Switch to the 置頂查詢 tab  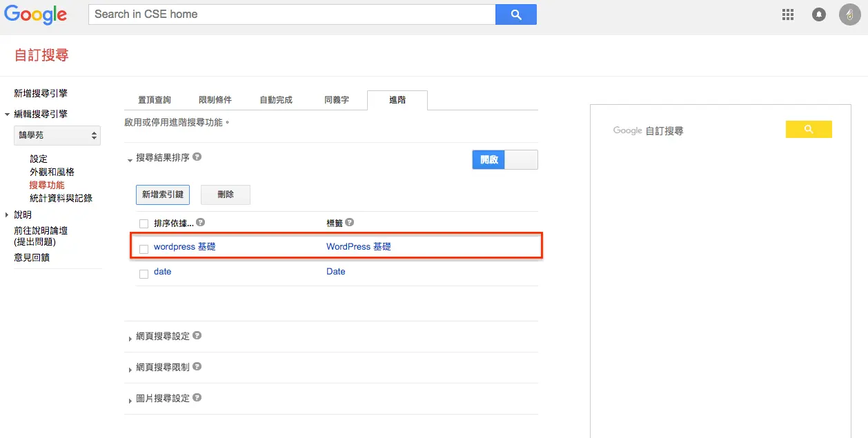(155, 100)
